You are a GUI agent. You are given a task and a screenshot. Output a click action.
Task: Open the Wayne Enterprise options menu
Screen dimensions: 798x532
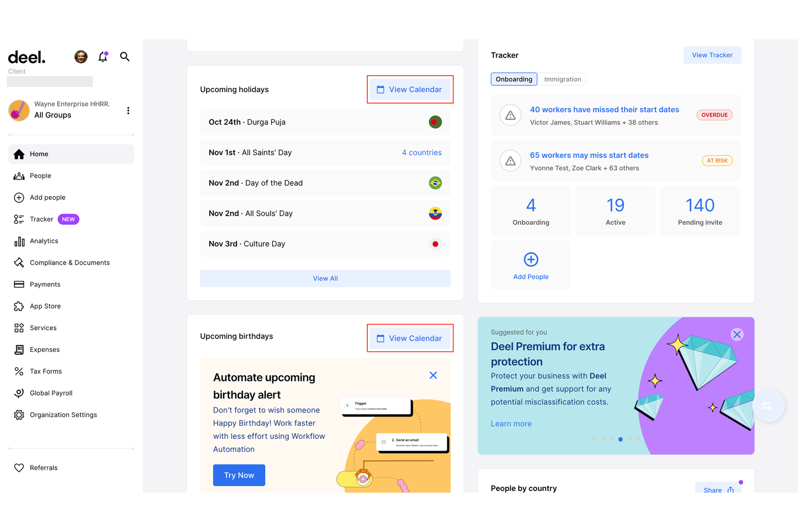pos(128,110)
